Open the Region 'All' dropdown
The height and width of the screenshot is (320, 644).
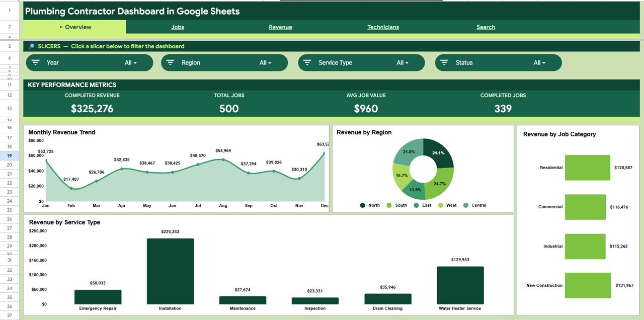point(266,63)
